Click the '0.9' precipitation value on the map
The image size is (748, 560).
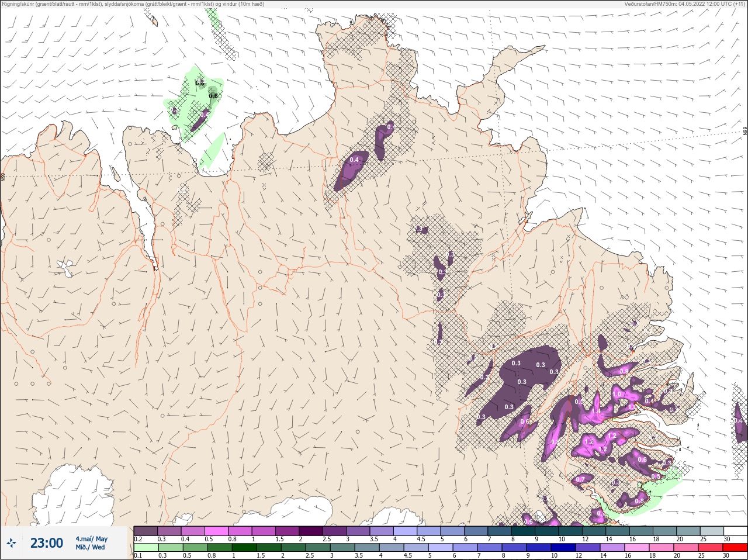(624, 371)
